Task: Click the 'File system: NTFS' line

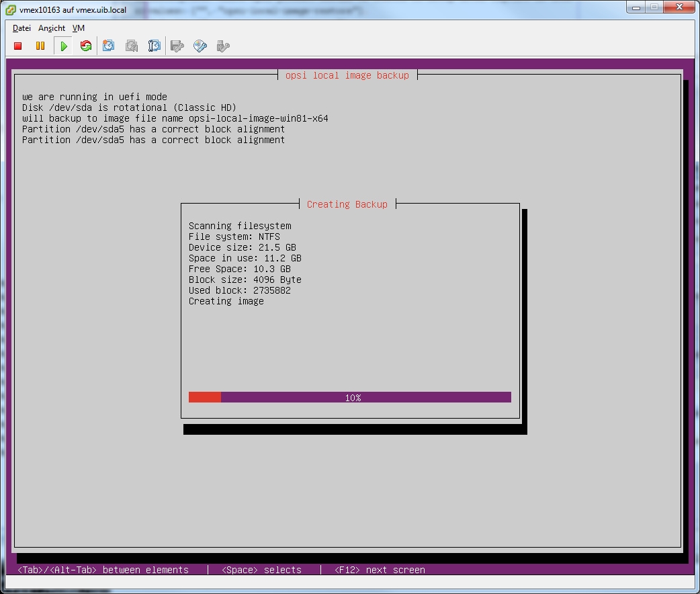Action: pyautogui.click(x=234, y=237)
